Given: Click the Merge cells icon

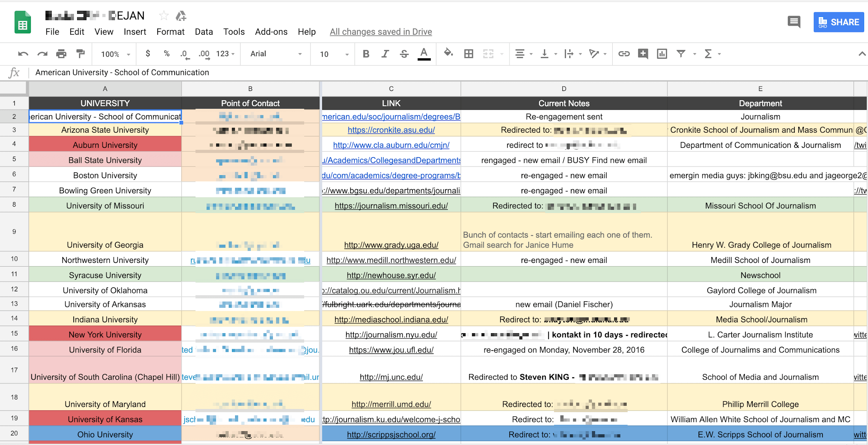Looking at the screenshot, I should click(x=488, y=54).
